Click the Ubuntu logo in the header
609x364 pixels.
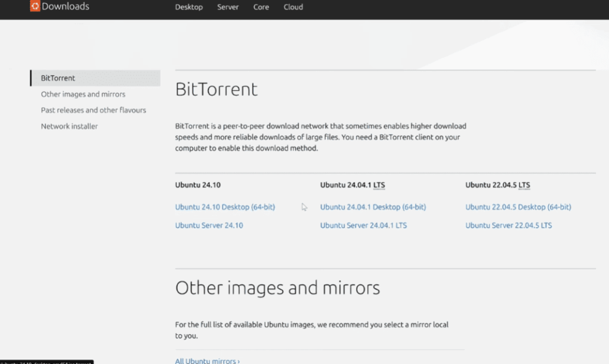click(x=36, y=6)
